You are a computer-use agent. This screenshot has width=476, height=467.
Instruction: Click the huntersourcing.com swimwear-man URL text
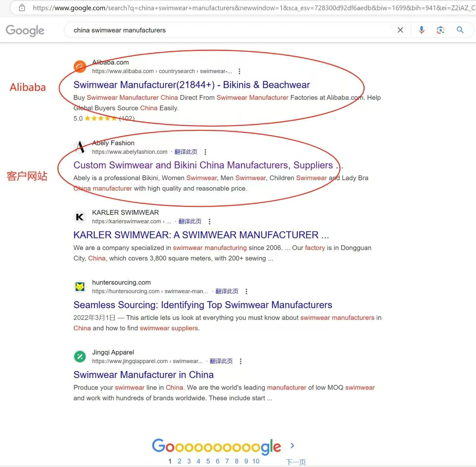(x=150, y=291)
